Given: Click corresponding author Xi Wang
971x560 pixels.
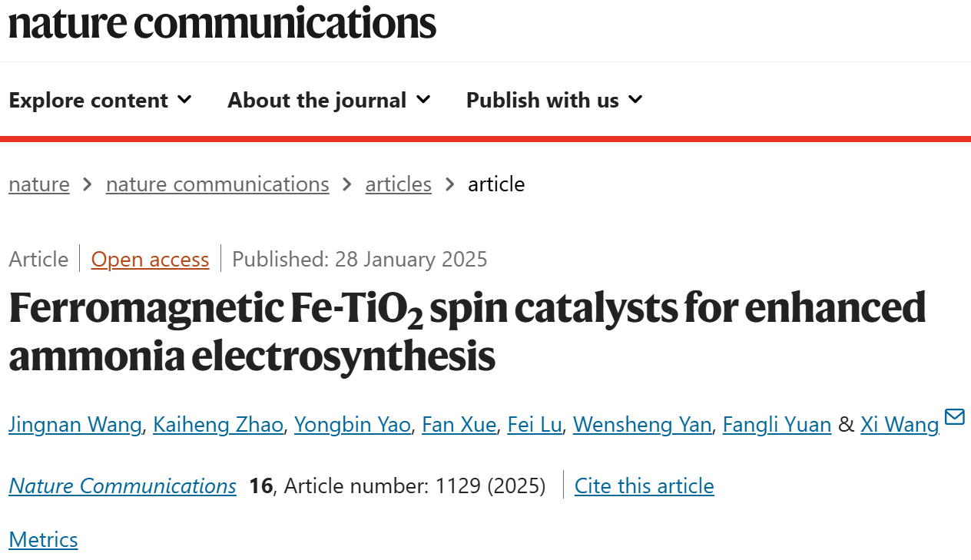Looking at the screenshot, I should (900, 424).
